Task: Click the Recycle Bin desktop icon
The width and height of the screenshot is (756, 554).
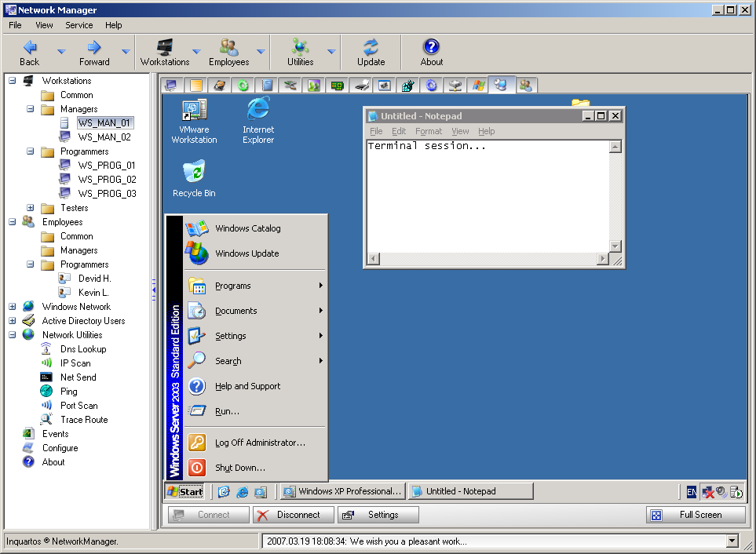Action: coord(195,179)
